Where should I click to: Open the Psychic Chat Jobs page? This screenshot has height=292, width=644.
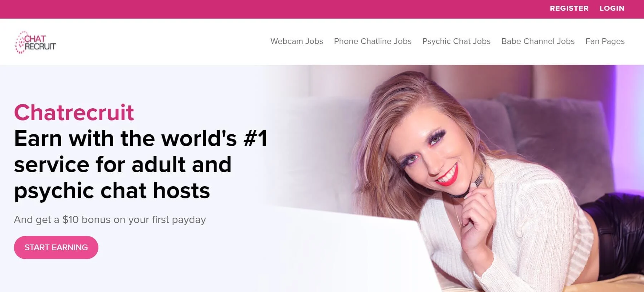(456, 41)
